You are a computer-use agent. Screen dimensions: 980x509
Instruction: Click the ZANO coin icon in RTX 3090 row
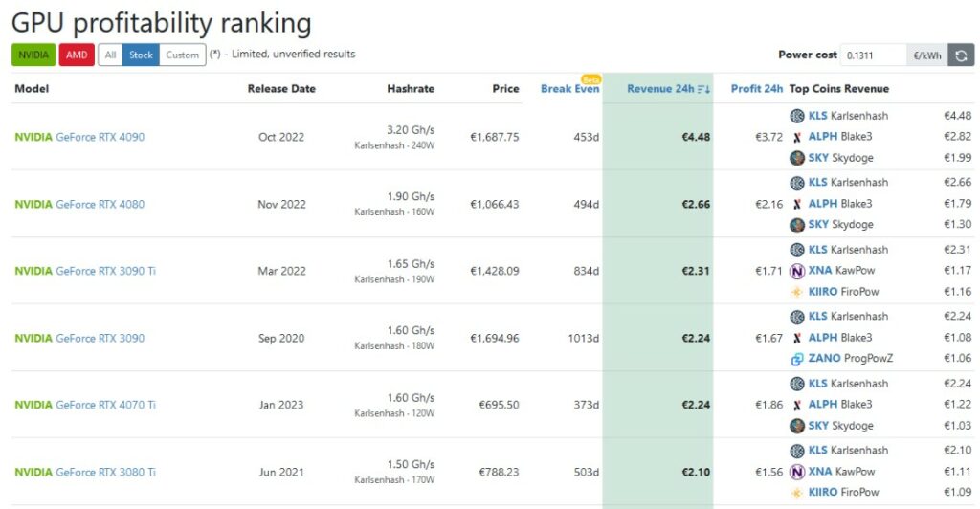797,359
